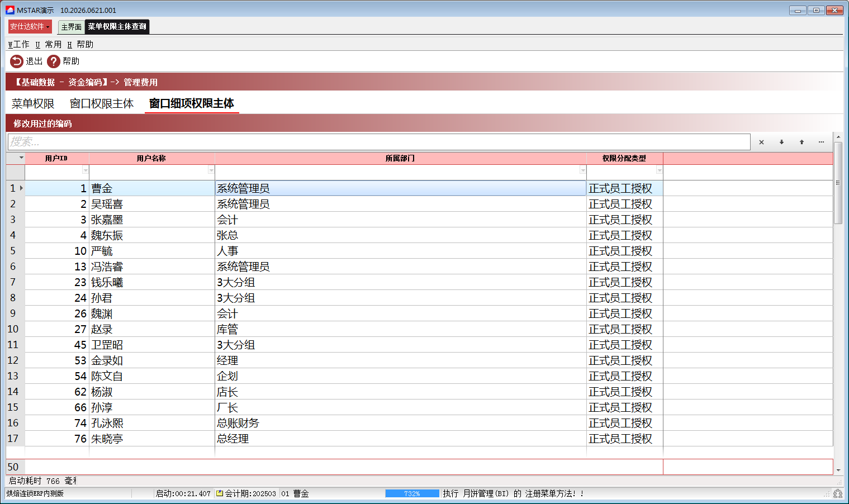Click the row indicator arrow for row 1

[21, 188]
